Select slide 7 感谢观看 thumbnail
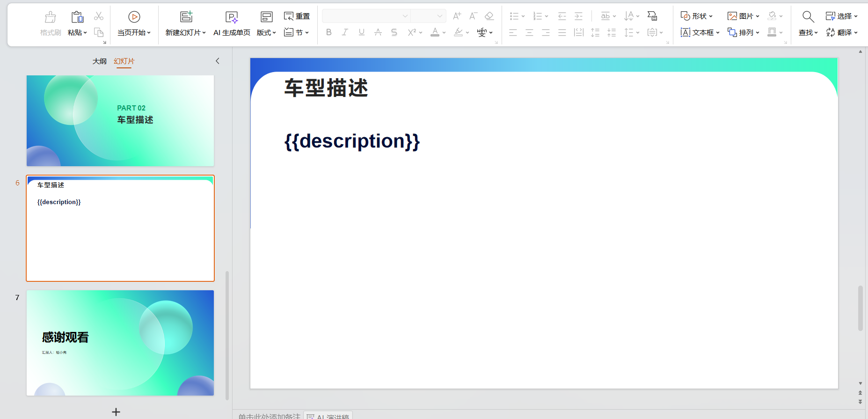Image resolution: width=868 pixels, height=419 pixels. click(120, 343)
